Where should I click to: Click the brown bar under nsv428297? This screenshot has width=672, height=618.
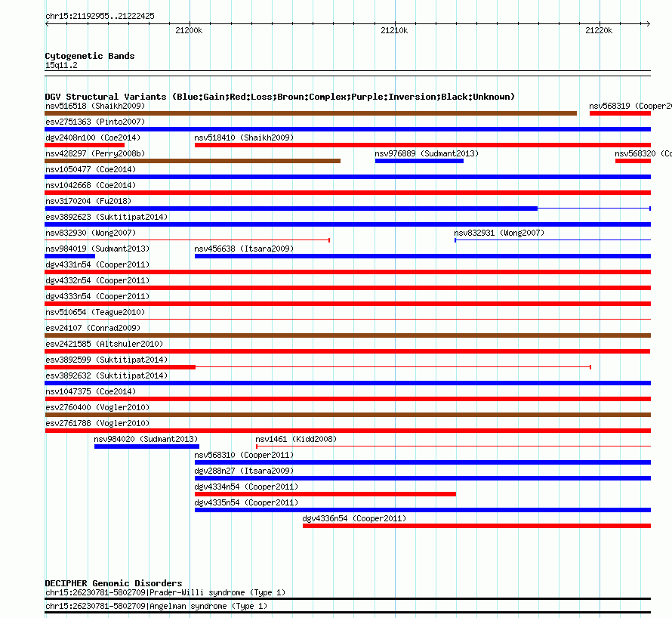click(193, 161)
